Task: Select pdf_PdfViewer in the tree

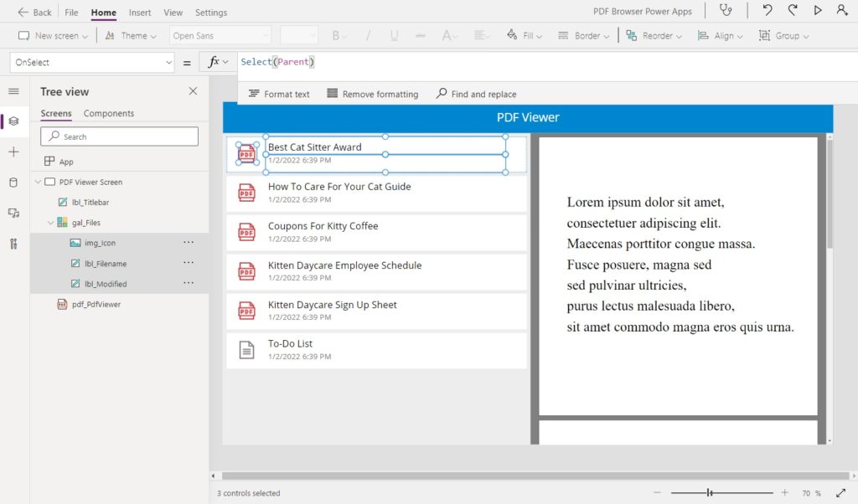Action: [x=96, y=305]
